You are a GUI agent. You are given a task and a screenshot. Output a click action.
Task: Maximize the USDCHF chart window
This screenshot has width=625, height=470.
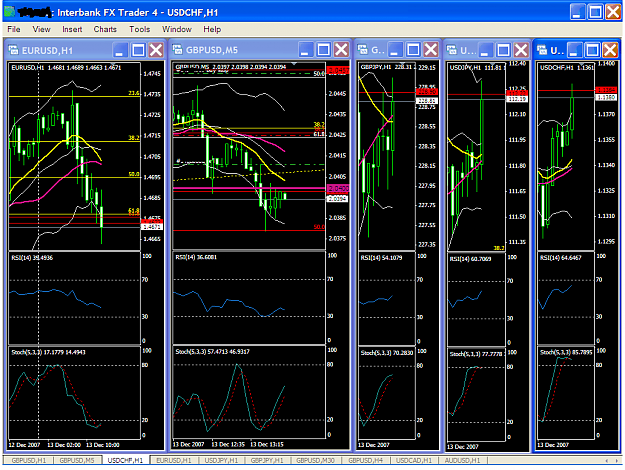(593, 50)
